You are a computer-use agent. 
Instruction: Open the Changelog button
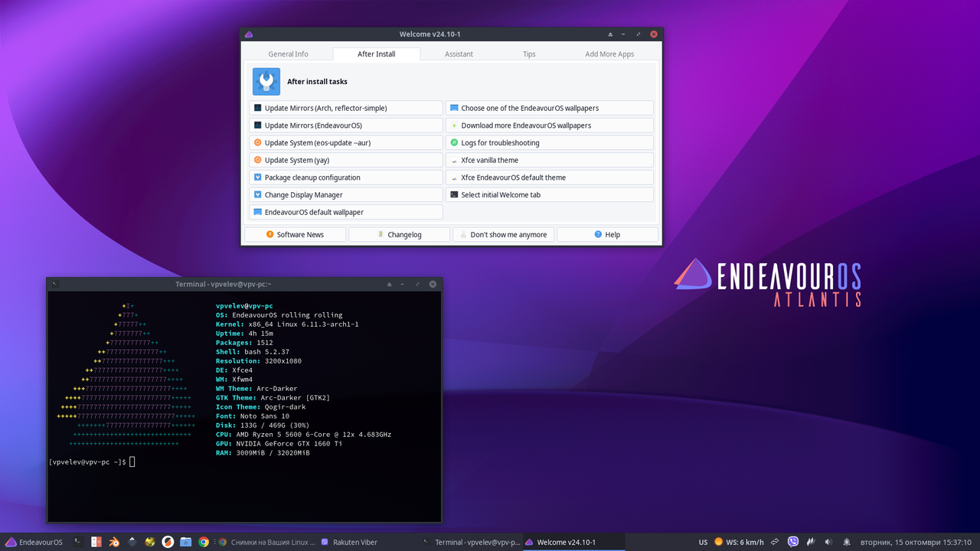pyautogui.click(x=399, y=234)
